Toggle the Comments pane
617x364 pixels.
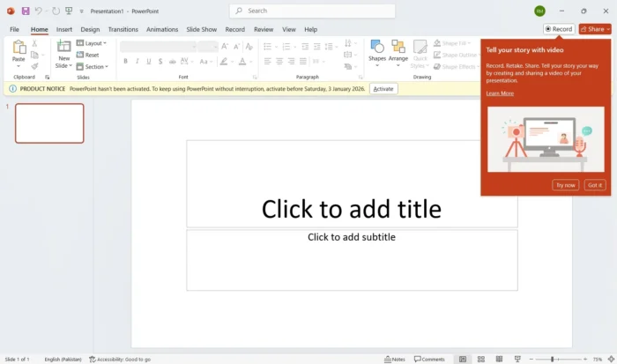429,359
